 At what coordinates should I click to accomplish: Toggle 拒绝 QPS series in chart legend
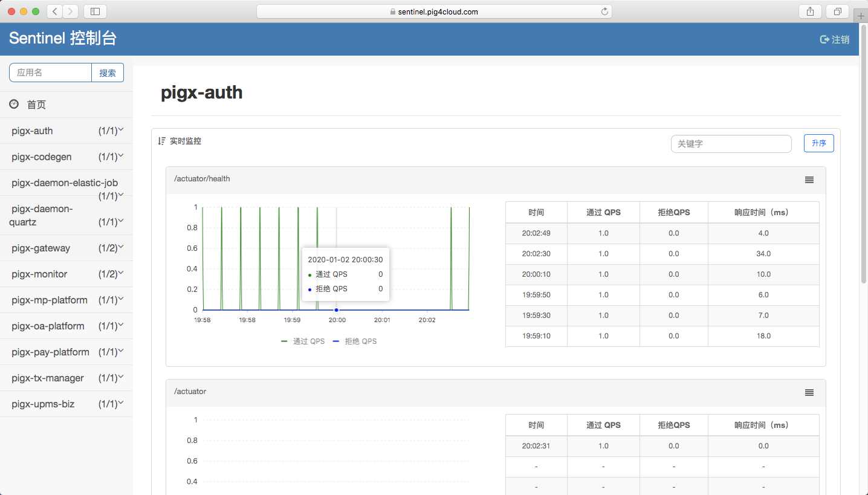pyautogui.click(x=354, y=341)
